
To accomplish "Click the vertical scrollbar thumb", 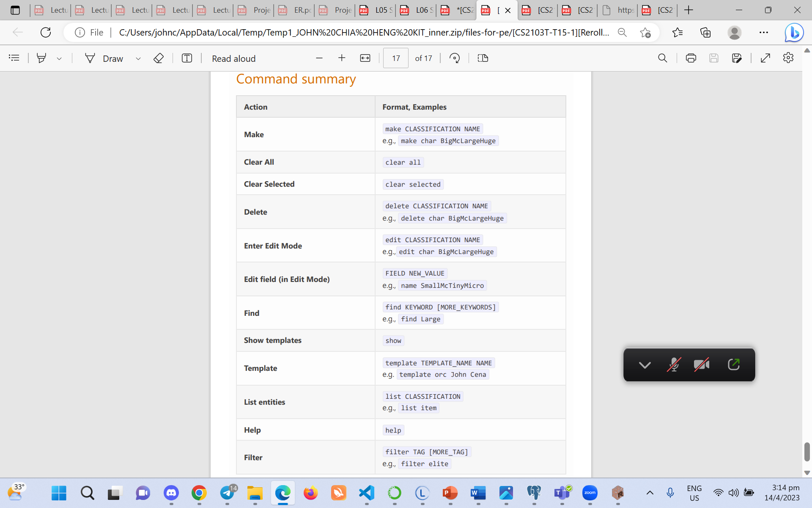I will pyautogui.click(x=807, y=451).
